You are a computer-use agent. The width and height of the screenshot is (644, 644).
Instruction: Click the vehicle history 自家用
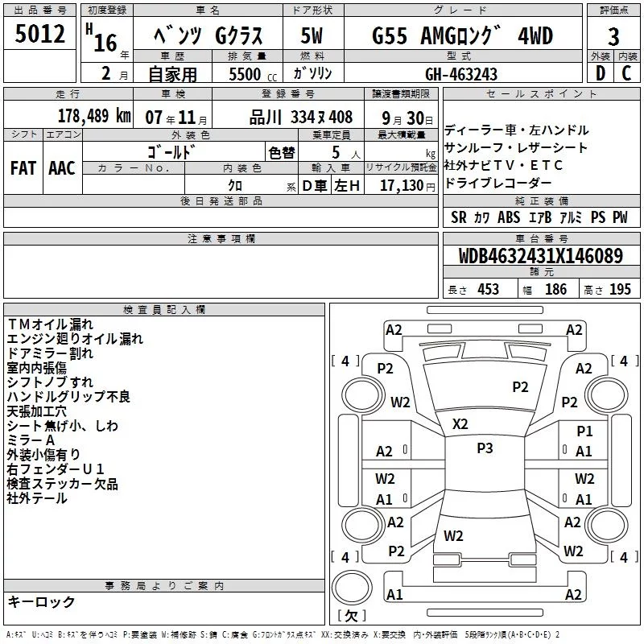(x=172, y=74)
